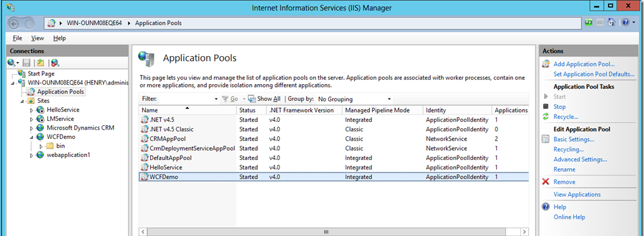Viewport: 644px width, 236px height.
Task: Click the Home icon in top-right toolbar
Action: (611, 22)
